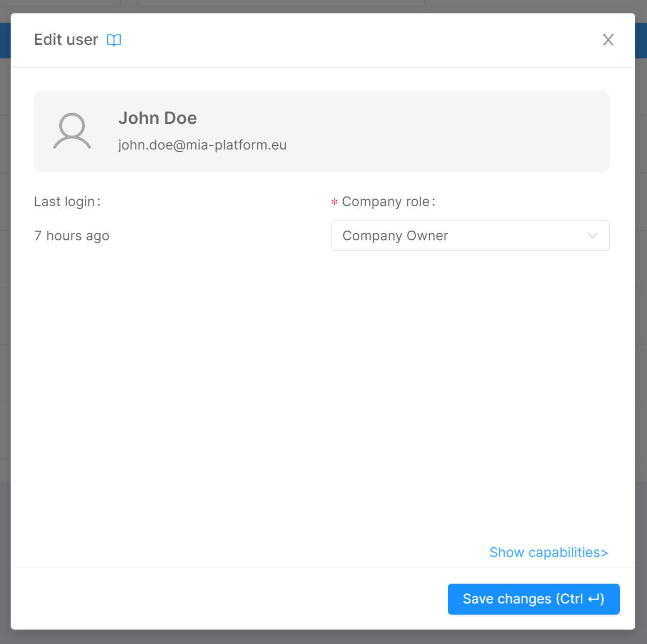Click the John Doe name text
This screenshot has width=647, height=644.
[157, 118]
